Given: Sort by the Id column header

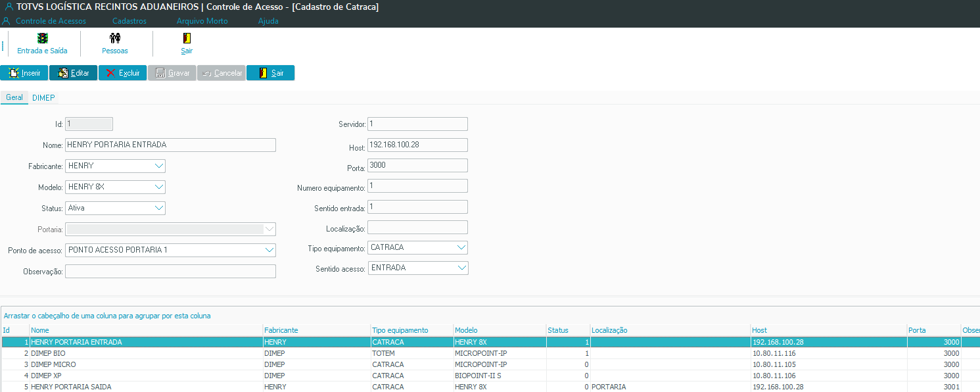Looking at the screenshot, I should click(x=16, y=330).
